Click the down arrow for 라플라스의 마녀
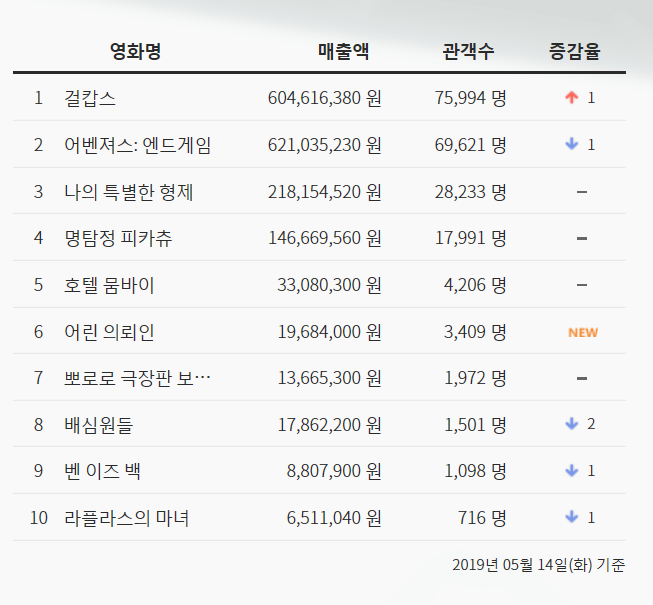Image resolution: width=653 pixels, height=605 pixels. click(572, 517)
